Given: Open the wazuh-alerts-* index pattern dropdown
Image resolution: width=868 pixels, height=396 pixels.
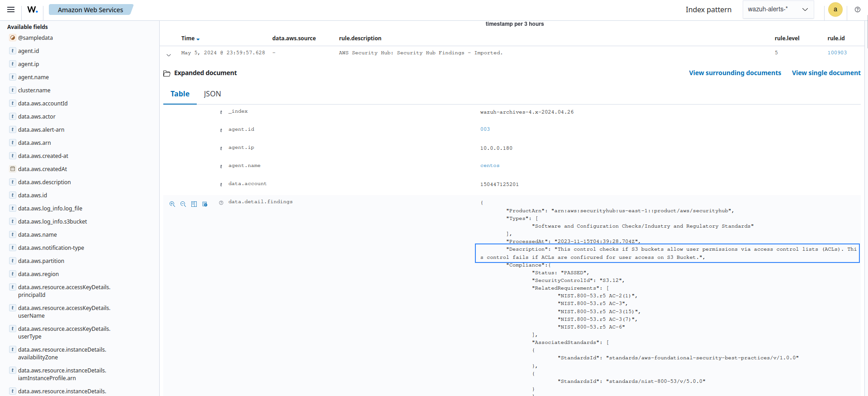Looking at the screenshot, I should click(778, 10).
